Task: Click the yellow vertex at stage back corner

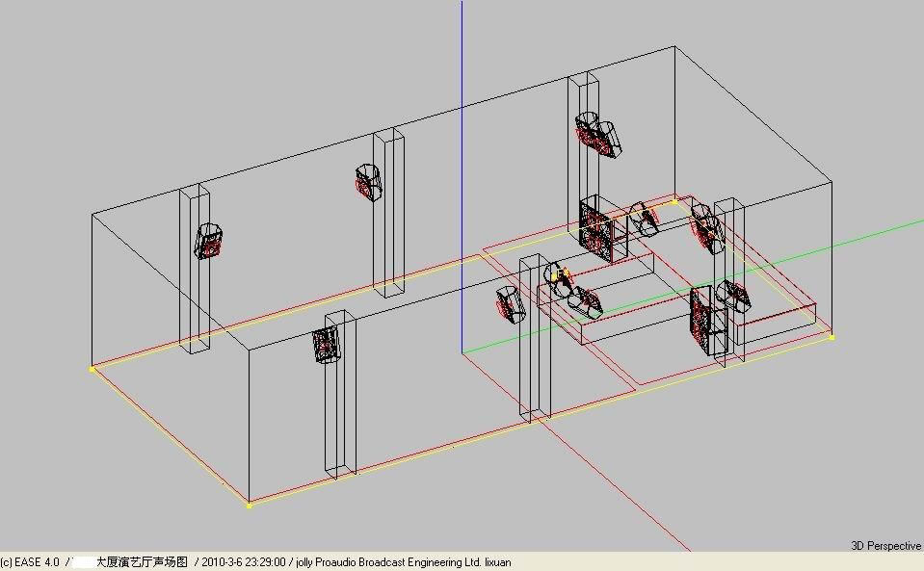Action: (674, 200)
